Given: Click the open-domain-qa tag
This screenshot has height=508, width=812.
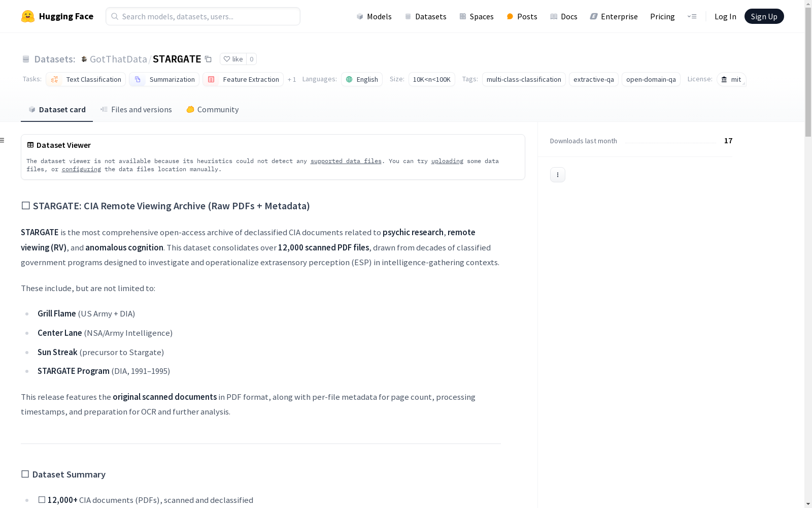Looking at the screenshot, I should pyautogui.click(x=651, y=79).
